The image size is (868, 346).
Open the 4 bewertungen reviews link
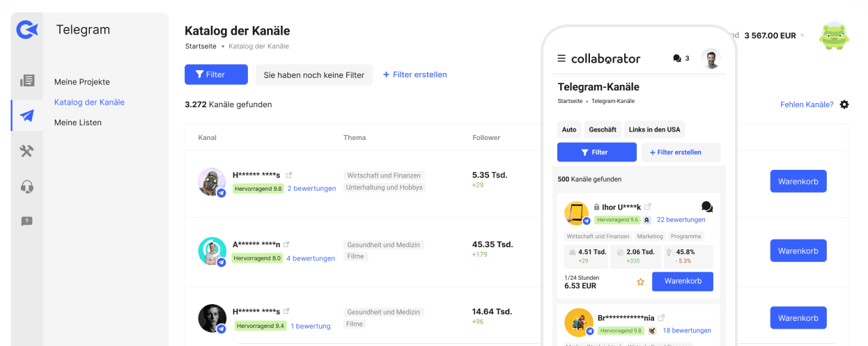(311, 258)
